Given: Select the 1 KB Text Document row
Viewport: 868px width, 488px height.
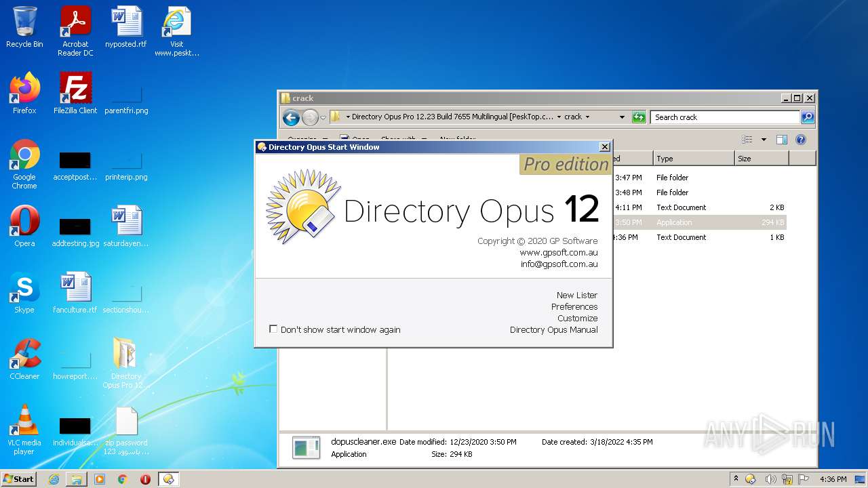Looking at the screenshot, I should pyautogui.click(x=698, y=237).
